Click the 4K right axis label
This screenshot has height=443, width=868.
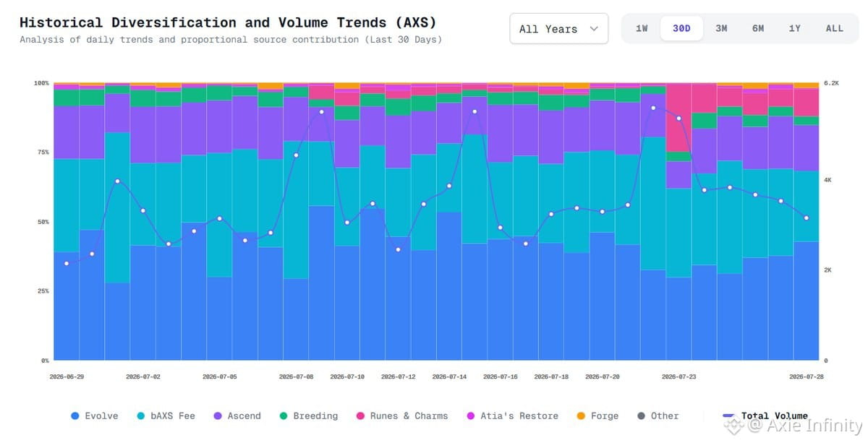(827, 179)
